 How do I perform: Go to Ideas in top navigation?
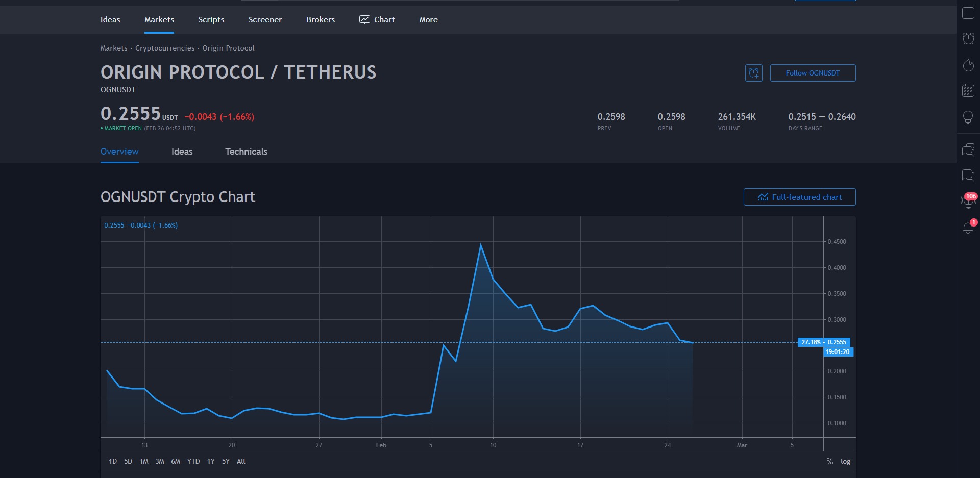[110, 20]
